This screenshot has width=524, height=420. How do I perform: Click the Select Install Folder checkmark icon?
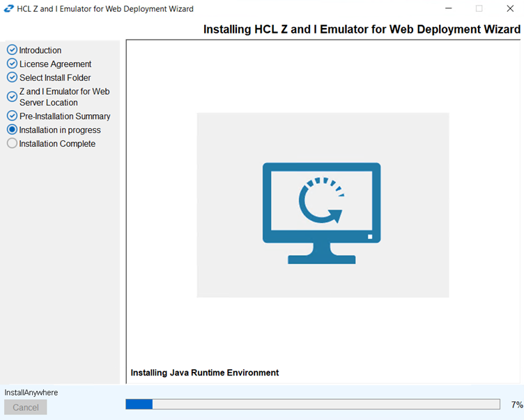point(12,77)
